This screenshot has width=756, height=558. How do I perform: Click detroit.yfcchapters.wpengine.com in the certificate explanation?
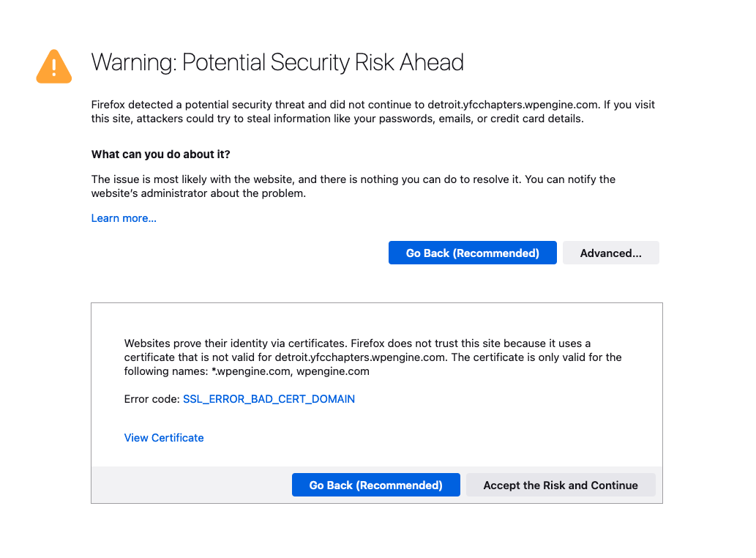[359, 357]
